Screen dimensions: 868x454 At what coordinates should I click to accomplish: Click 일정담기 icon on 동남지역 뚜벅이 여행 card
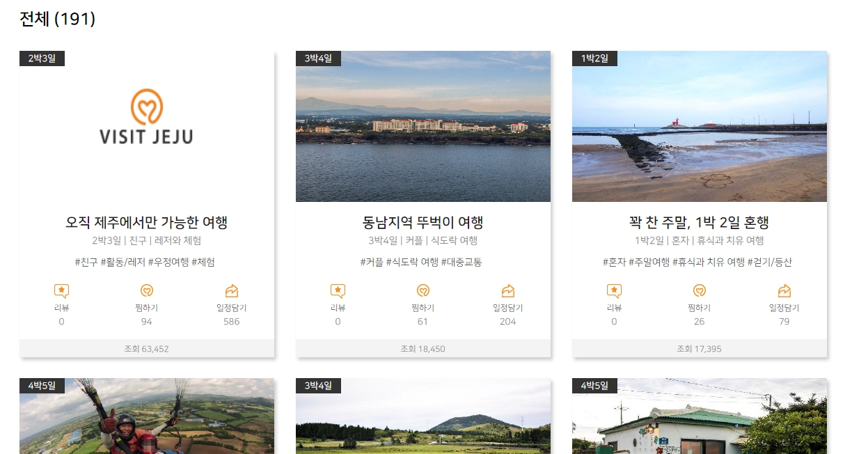(x=508, y=291)
